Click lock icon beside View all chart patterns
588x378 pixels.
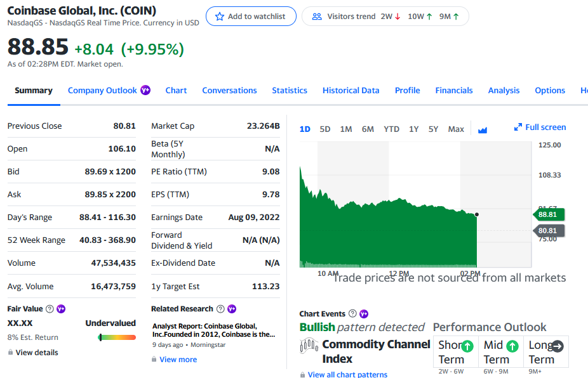[303, 374]
